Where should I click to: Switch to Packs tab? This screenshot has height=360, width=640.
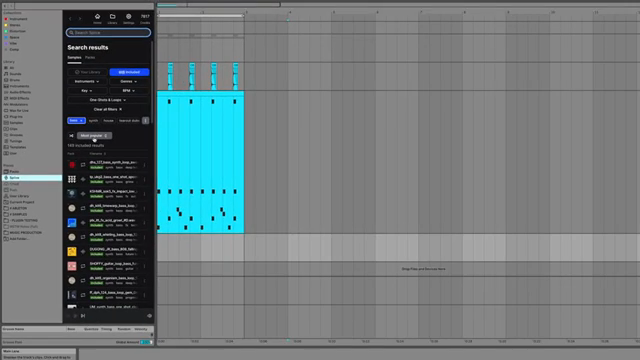(x=90, y=58)
